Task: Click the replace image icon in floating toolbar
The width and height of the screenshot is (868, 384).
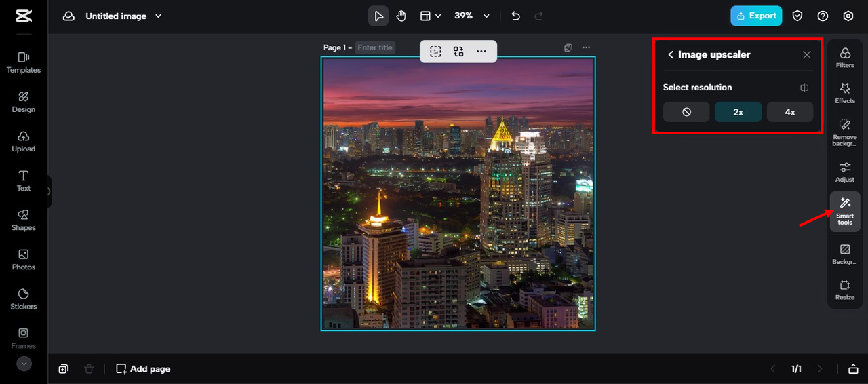Action: 458,52
